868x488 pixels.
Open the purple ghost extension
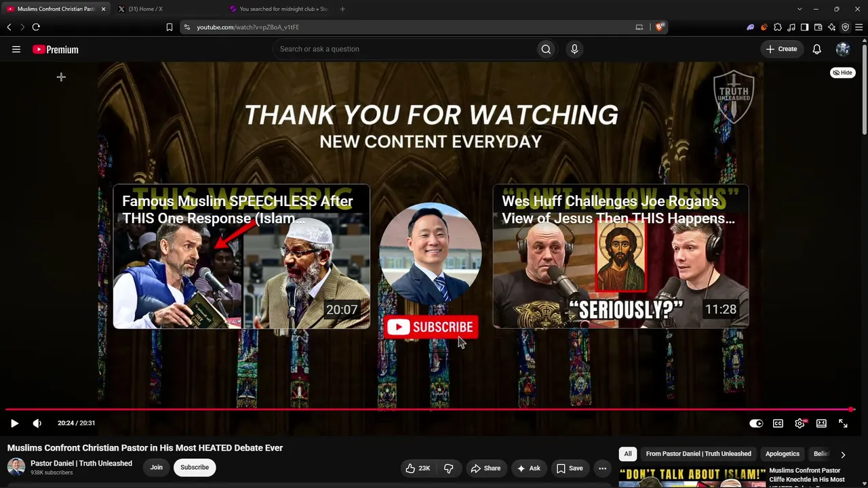(750, 27)
